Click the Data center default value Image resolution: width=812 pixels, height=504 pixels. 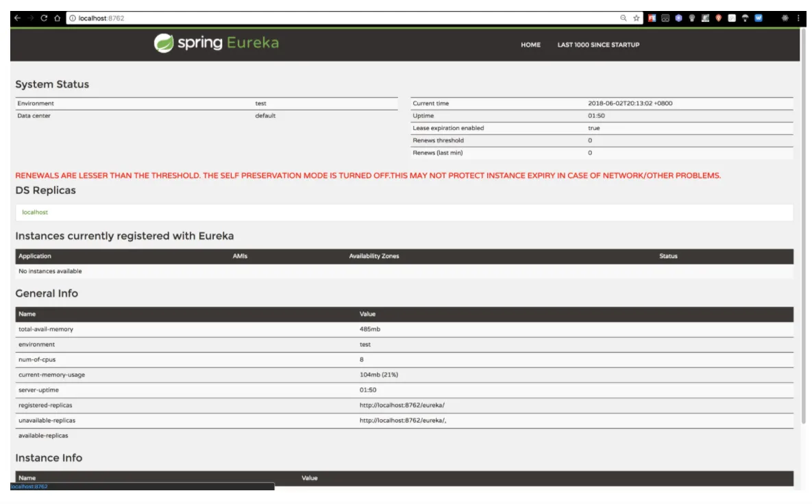265,116
